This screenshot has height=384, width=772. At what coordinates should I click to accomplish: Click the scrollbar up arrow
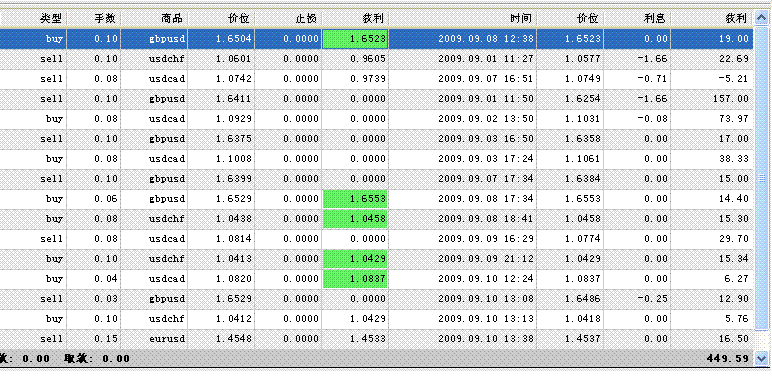point(761,19)
